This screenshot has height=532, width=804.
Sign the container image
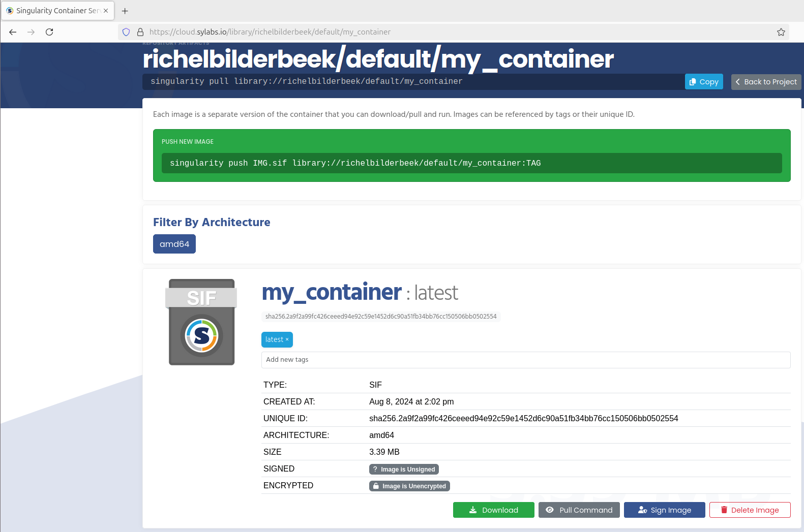(x=664, y=510)
